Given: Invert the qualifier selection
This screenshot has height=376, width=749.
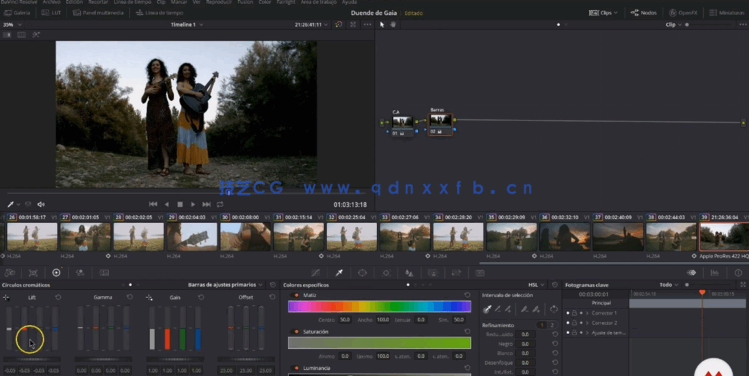Looking at the screenshot, I should click(x=554, y=309).
